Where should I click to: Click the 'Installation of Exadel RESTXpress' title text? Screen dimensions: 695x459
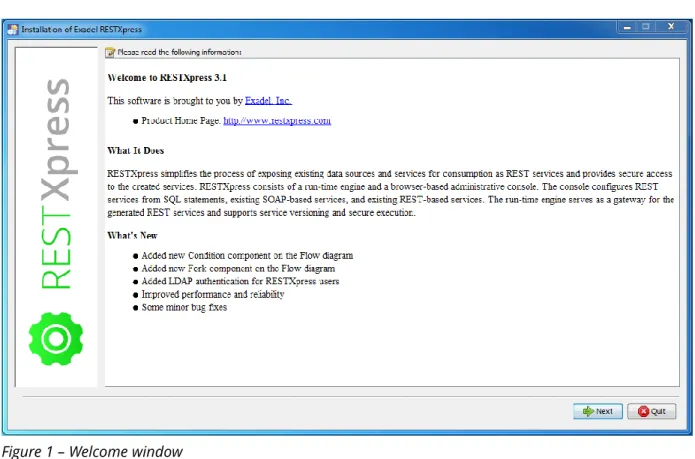pos(82,29)
